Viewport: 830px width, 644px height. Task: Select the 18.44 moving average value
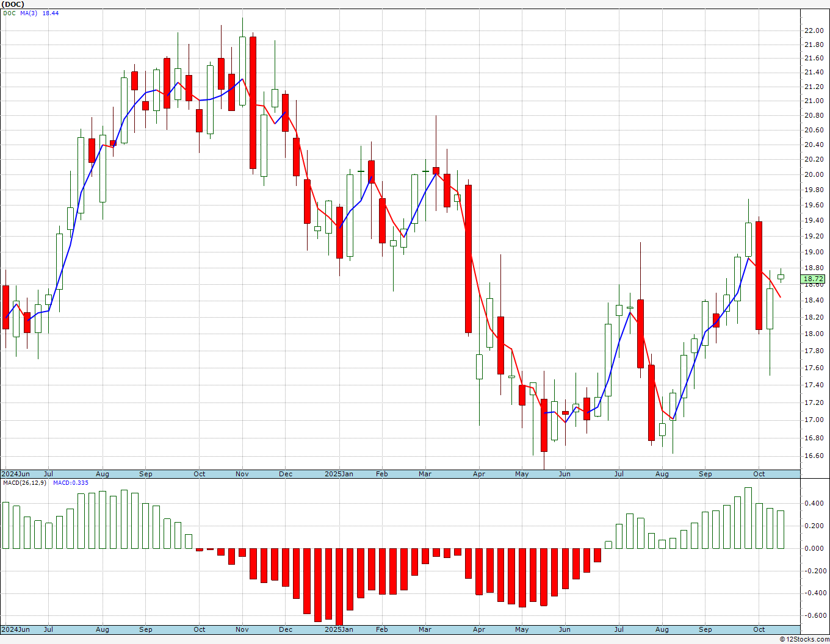pos(51,13)
